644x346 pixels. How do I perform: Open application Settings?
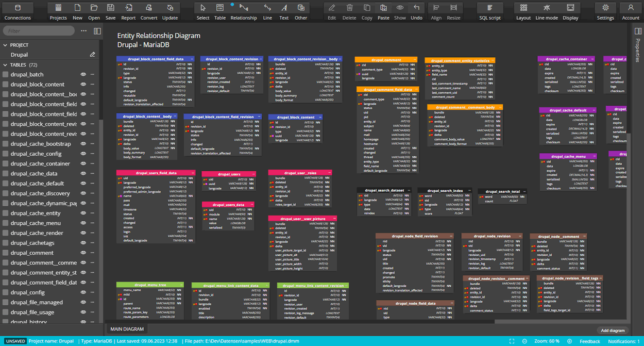coord(605,12)
